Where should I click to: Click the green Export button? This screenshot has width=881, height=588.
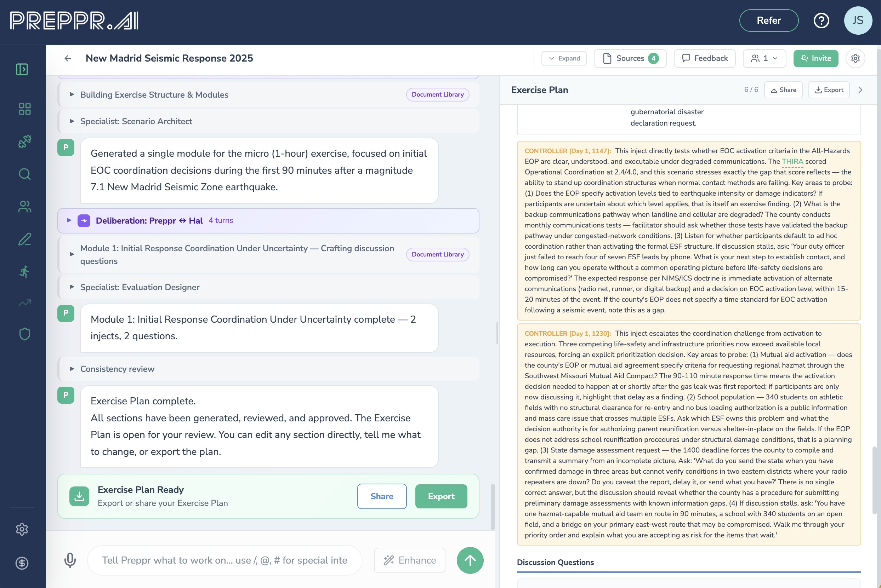[x=441, y=496]
